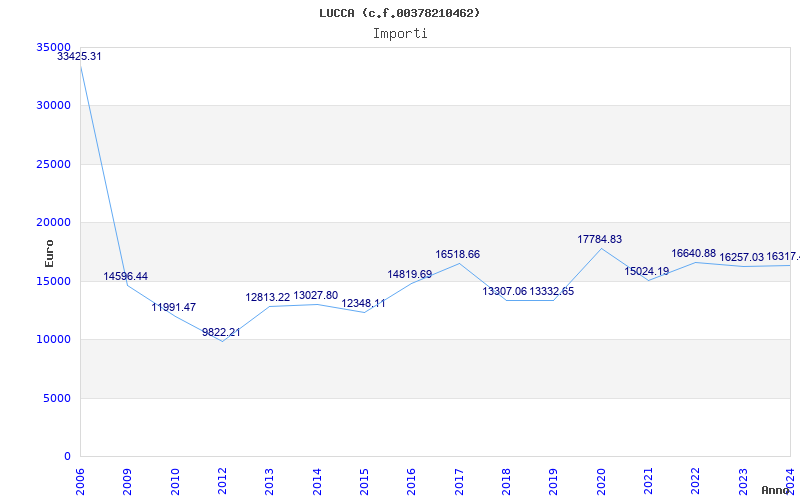
Task: Click the x-axis year 2015
Action: 364,481
